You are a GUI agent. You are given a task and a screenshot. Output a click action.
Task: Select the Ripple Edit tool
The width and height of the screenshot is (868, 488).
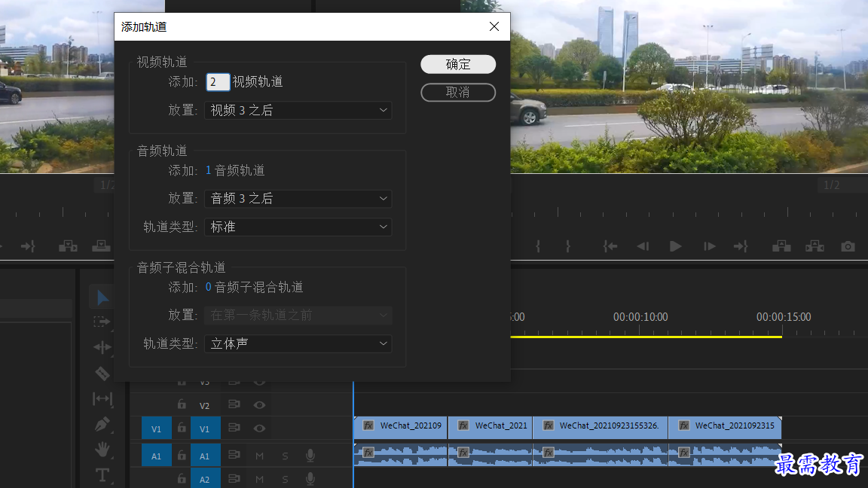coord(102,347)
